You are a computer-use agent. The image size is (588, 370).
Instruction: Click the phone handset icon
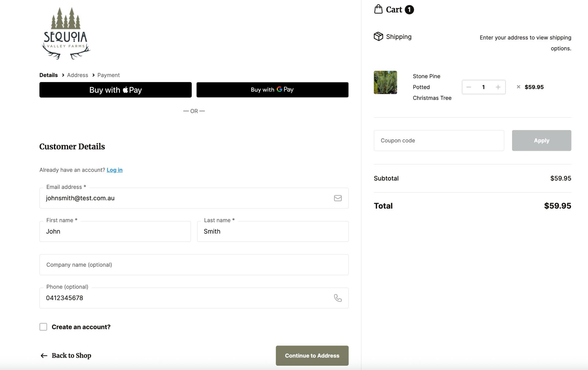[337, 298]
